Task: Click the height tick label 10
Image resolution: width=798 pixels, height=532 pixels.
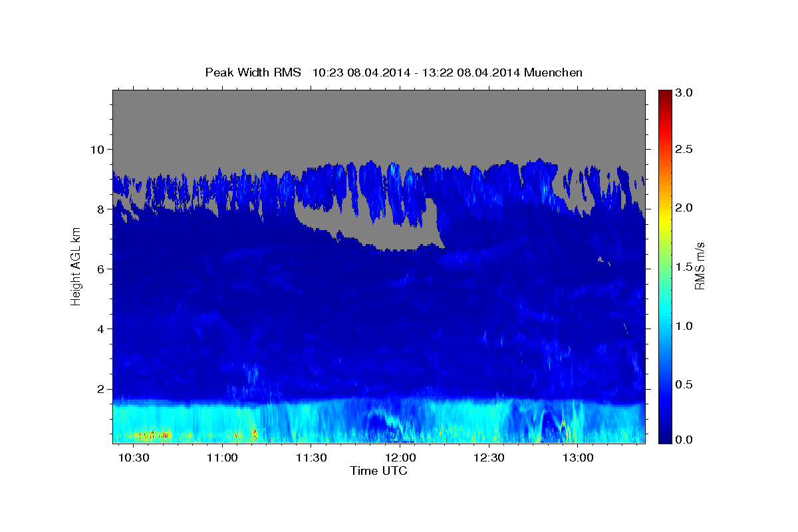Action: [x=98, y=149]
